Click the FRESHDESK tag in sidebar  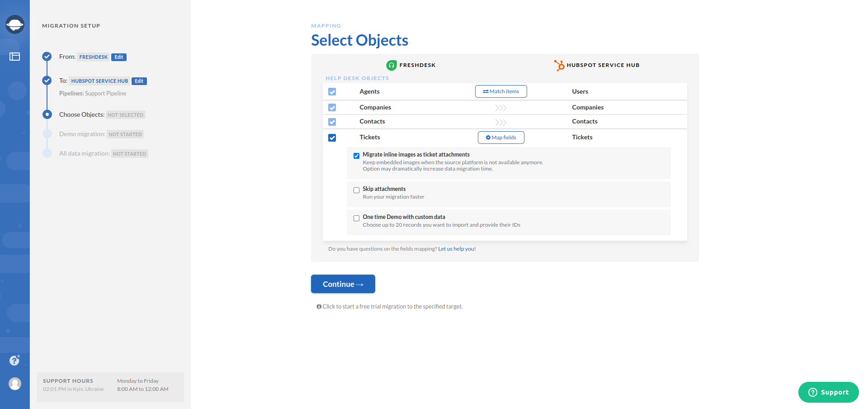94,57
